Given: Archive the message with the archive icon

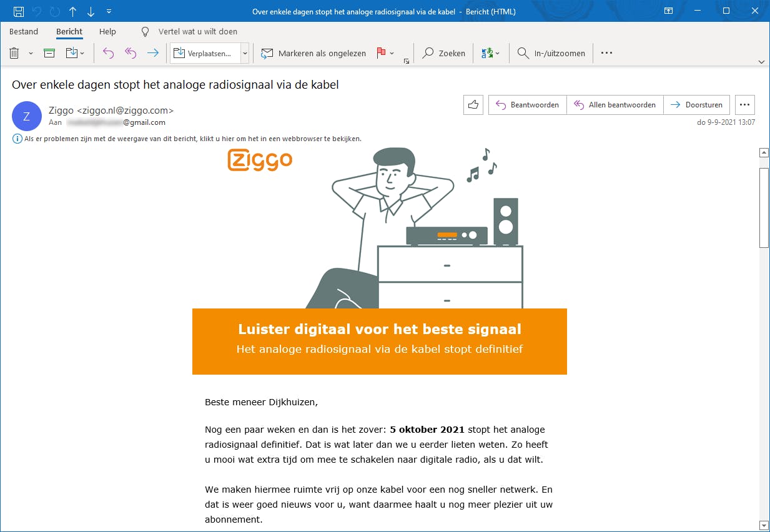Looking at the screenshot, I should (49, 53).
